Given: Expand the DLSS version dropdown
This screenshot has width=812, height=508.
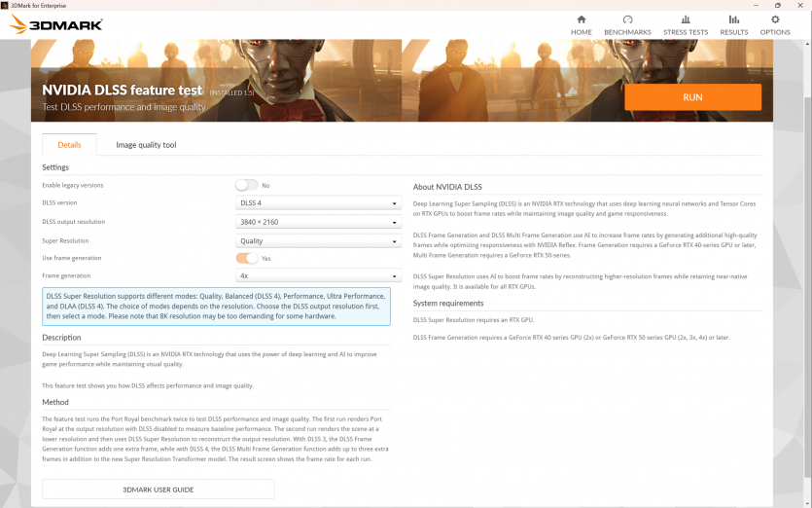Looking at the screenshot, I should 318,203.
